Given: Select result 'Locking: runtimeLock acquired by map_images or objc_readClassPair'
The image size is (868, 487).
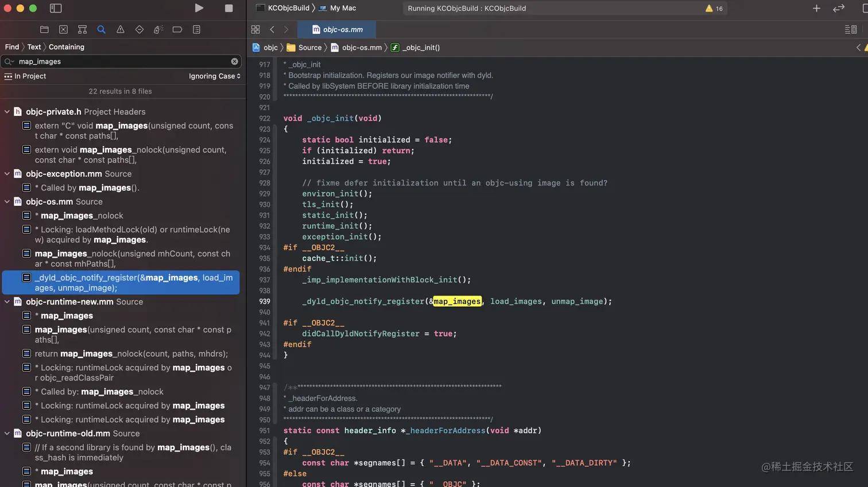Looking at the screenshot, I should 121,373.
